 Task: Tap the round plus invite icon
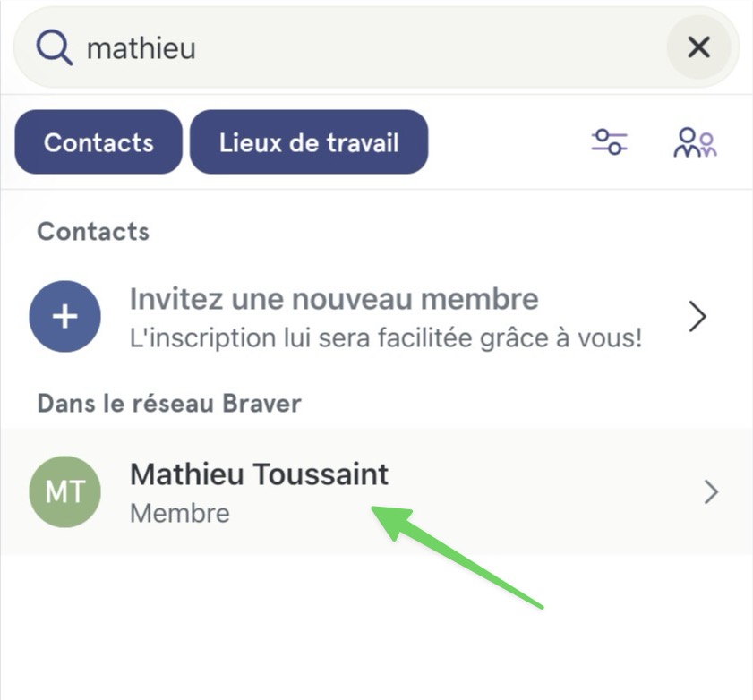64,316
